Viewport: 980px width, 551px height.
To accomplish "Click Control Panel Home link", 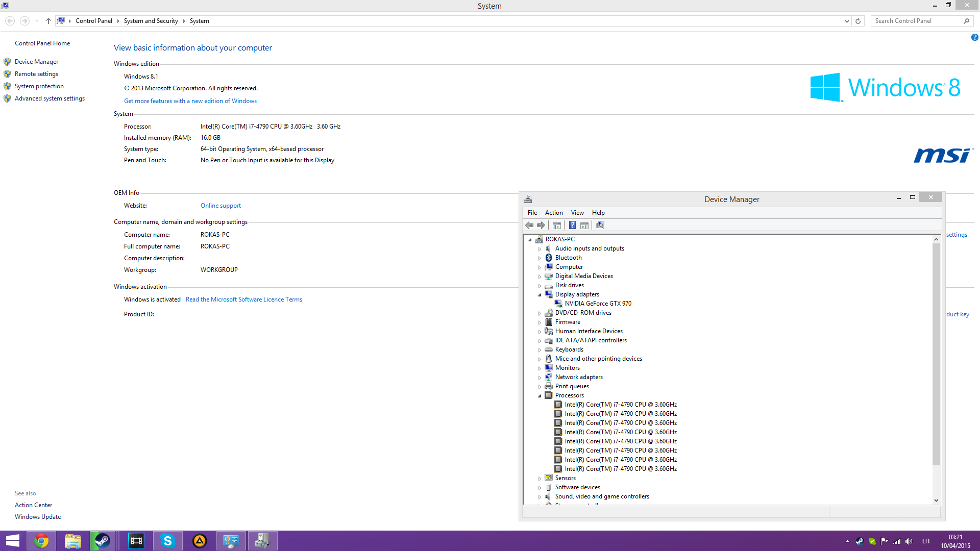I will (42, 43).
